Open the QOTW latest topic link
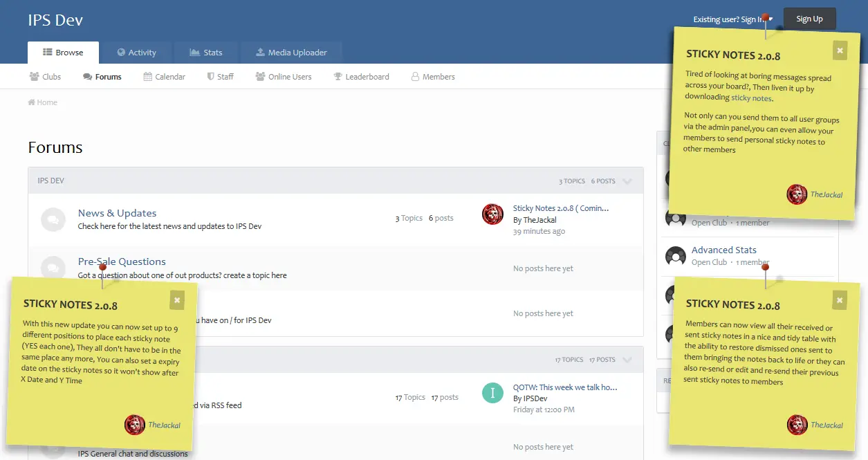 coord(565,387)
